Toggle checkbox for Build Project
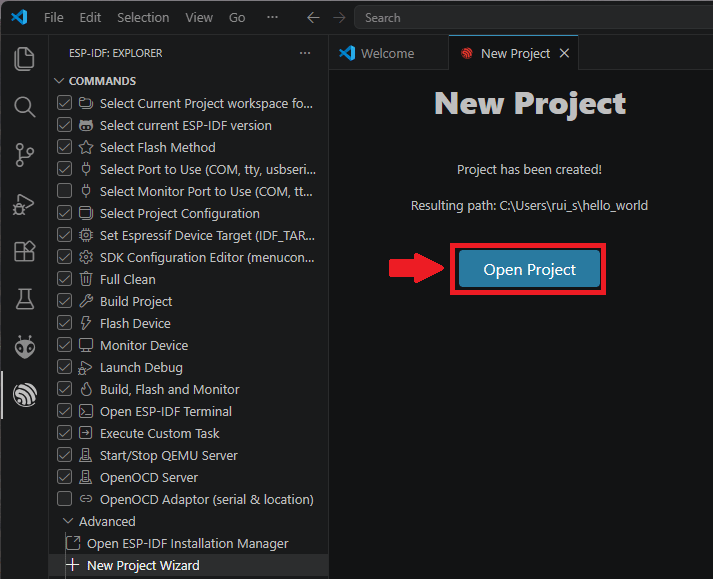This screenshot has width=713, height=579. tap(65, 301)
